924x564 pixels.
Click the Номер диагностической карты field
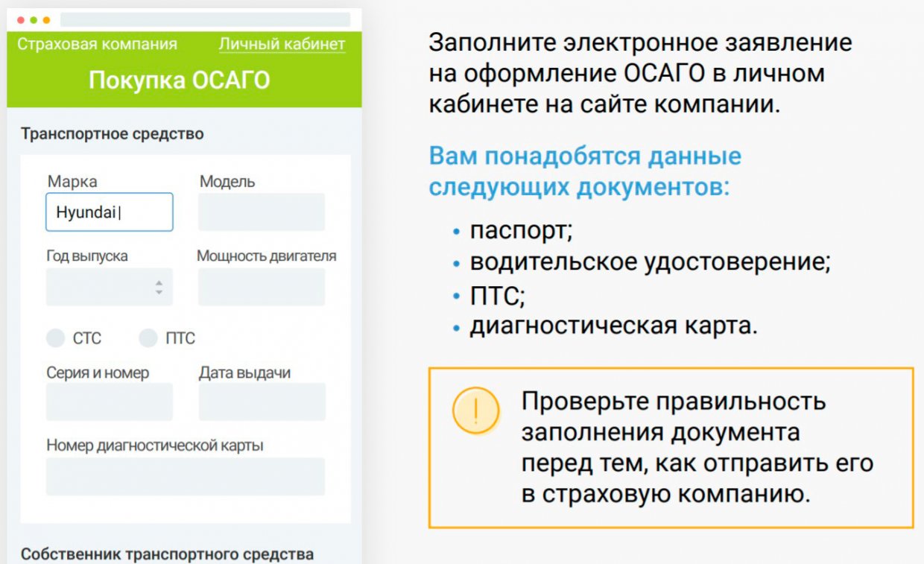click(x=186, y=477)
